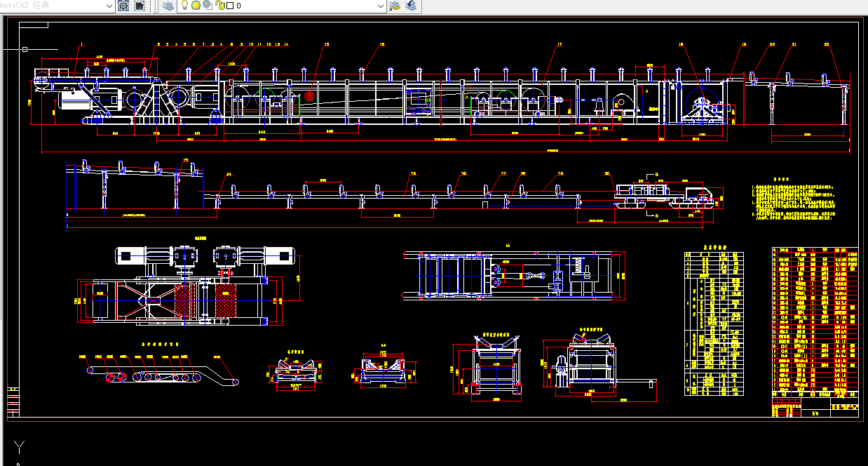868x466 pixels.
Task: Toggle the padlock for layer 0
Action: [219, 6]
